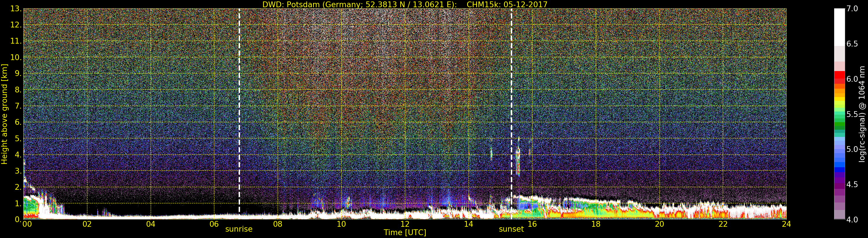Viewport: 868px width, 238px height.
Task: Click the '6.0' colorbar tick label
Action: click(852, 79)
